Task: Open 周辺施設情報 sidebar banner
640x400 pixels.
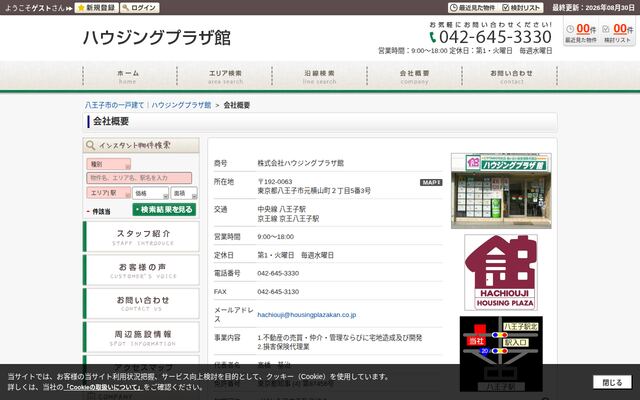Action: tap(141, 337)
